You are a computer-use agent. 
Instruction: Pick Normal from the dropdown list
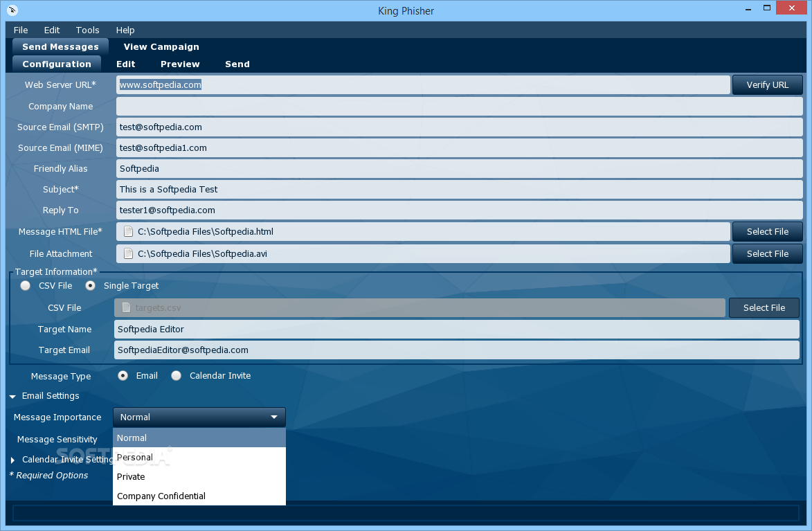tap(199, 438)
